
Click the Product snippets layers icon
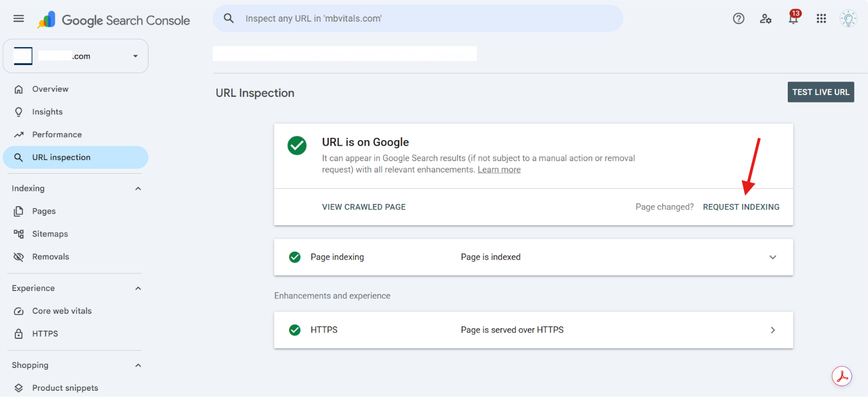tap(19, 388)
